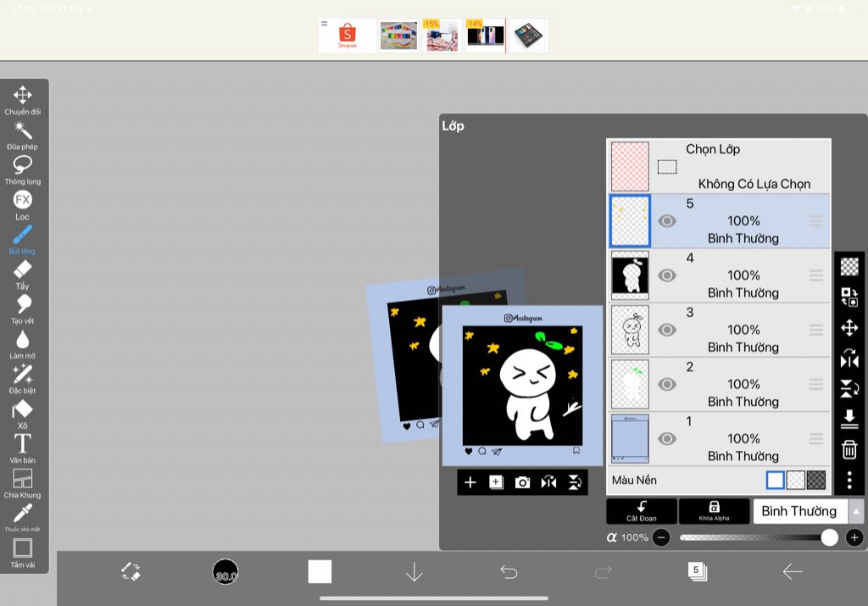Select the Chuyển đổi transform tool
Viewport: 868px width, 606px height.
(x=23, y=100)
